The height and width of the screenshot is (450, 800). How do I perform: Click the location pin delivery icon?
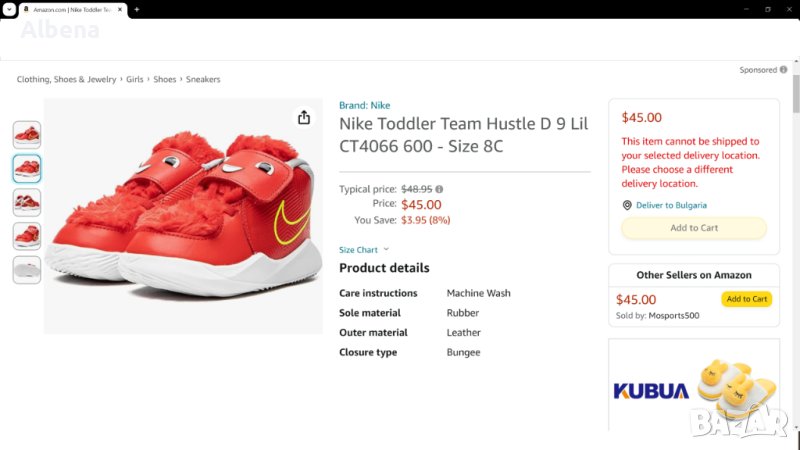pos(627,205)
